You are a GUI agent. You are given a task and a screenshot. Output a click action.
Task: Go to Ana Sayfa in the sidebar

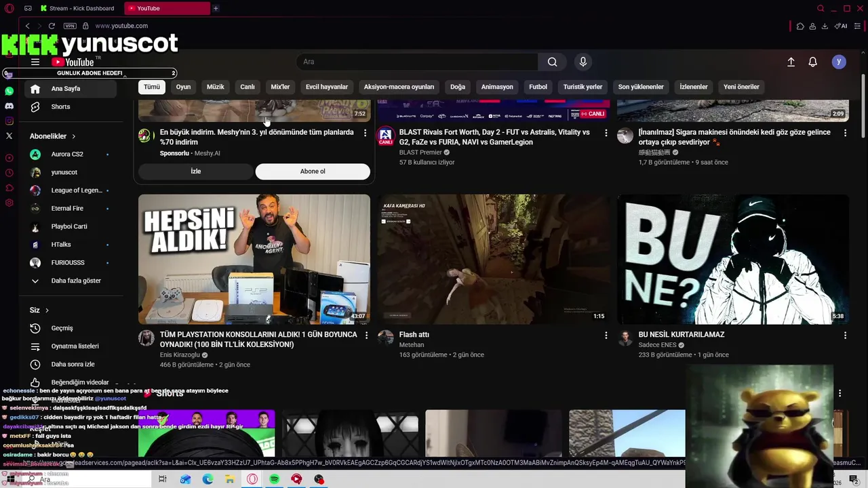(71, 89)
